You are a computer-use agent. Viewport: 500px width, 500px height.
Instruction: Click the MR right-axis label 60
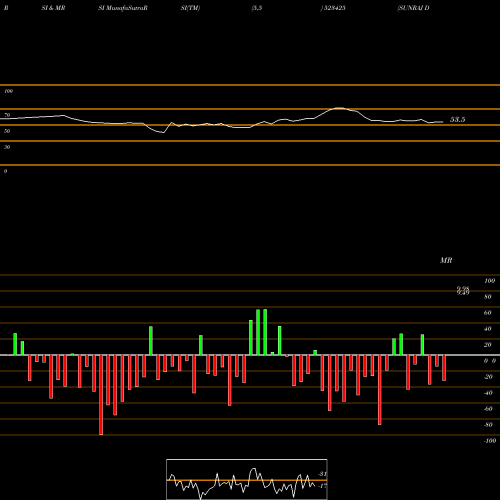click(487, 313)
